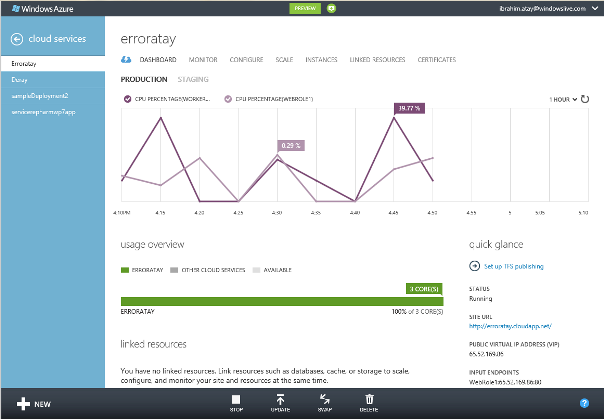The width and height of the screenshot is (604, 419).
Task: Open the quick start cloud icon
Action: [126, 60]
